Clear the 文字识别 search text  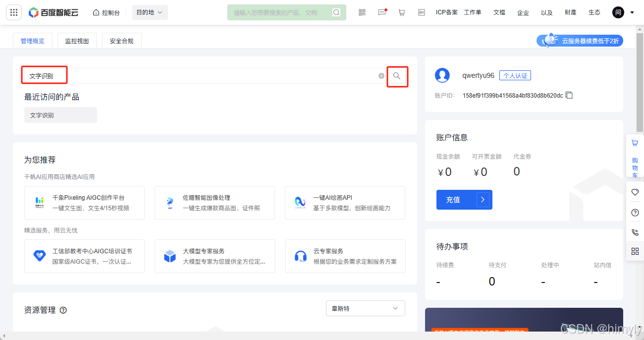coord(381,76)
